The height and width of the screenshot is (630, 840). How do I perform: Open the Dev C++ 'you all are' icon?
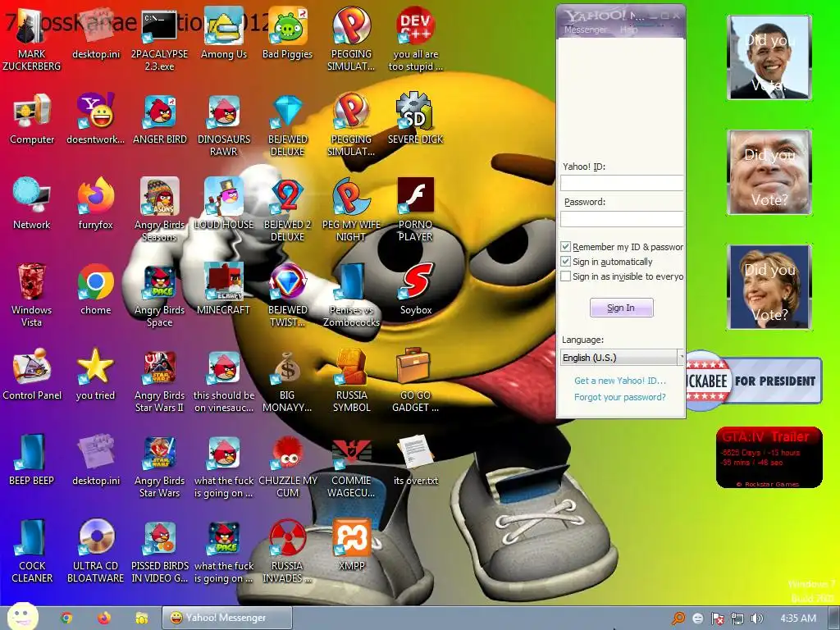[416, 39]
